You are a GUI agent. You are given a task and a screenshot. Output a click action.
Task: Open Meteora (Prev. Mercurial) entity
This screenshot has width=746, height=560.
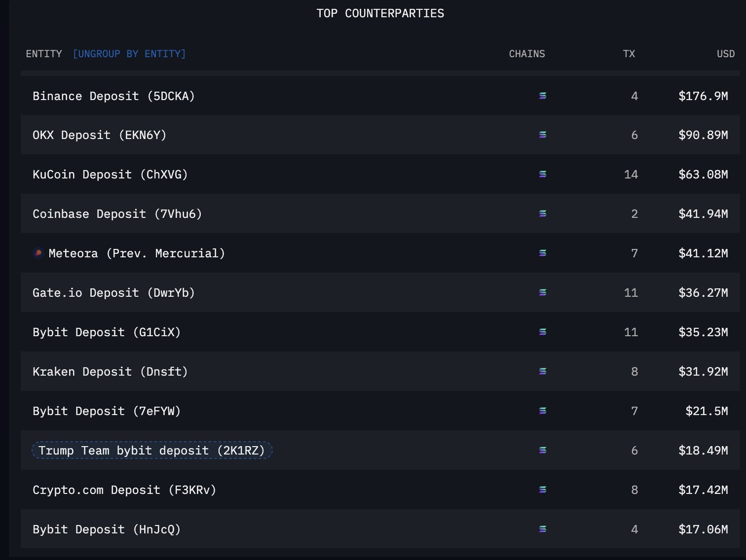pos(137,253)
